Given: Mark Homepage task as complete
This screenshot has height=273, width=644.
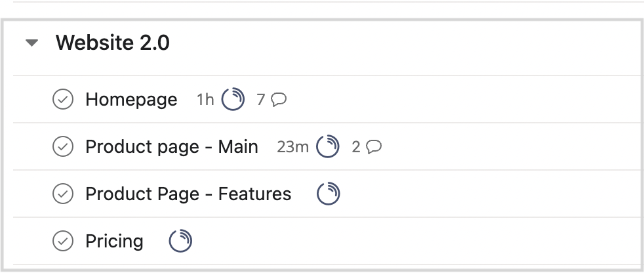Looking at the screenshot, I should pyautogui.click(x=63, y=99).
